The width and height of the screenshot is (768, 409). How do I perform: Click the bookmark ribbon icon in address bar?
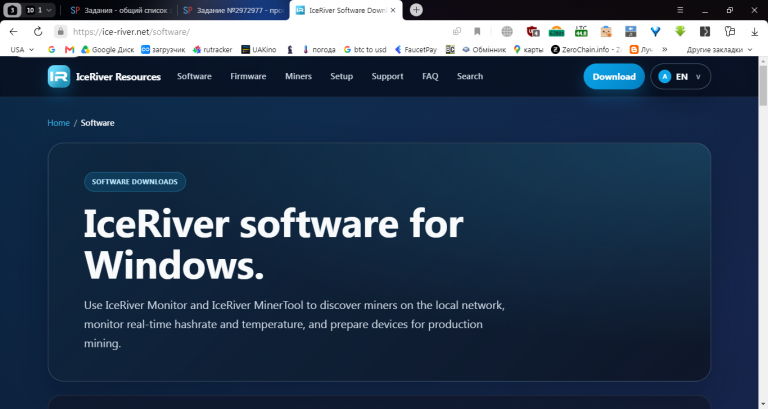coord(477,31)
